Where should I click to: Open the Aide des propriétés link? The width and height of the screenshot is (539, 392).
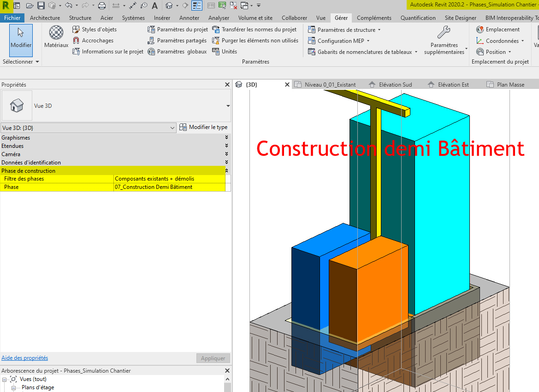point(24,358)
